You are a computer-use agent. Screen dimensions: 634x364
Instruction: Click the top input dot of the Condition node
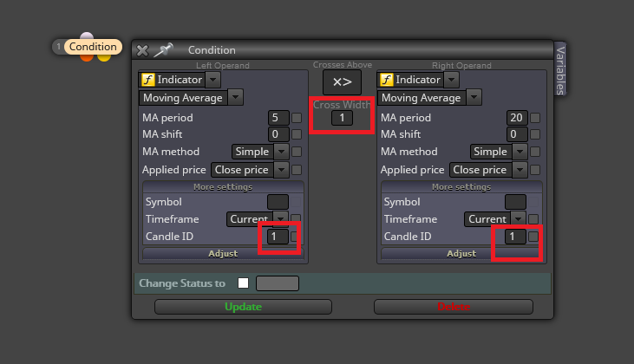click(87, 36)
